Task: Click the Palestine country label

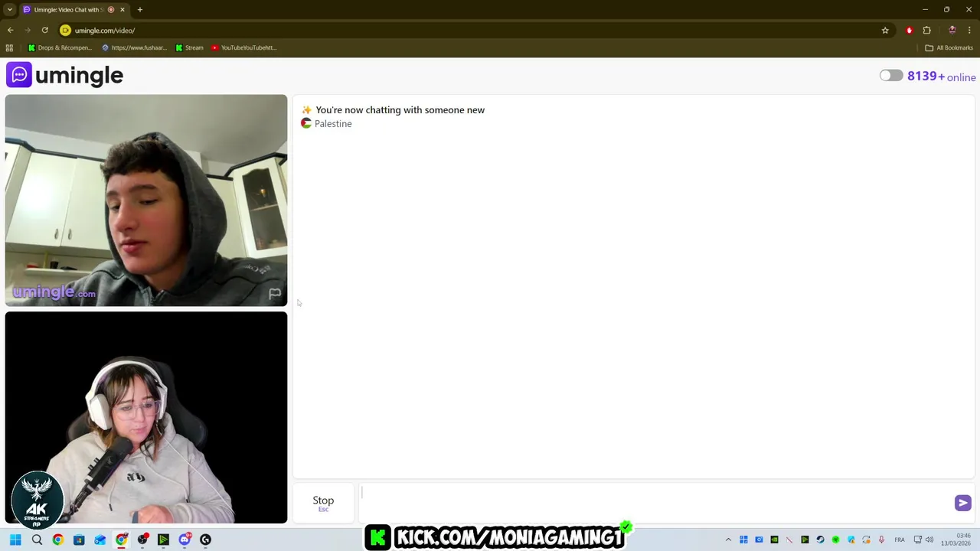Action: pos(333,124)
